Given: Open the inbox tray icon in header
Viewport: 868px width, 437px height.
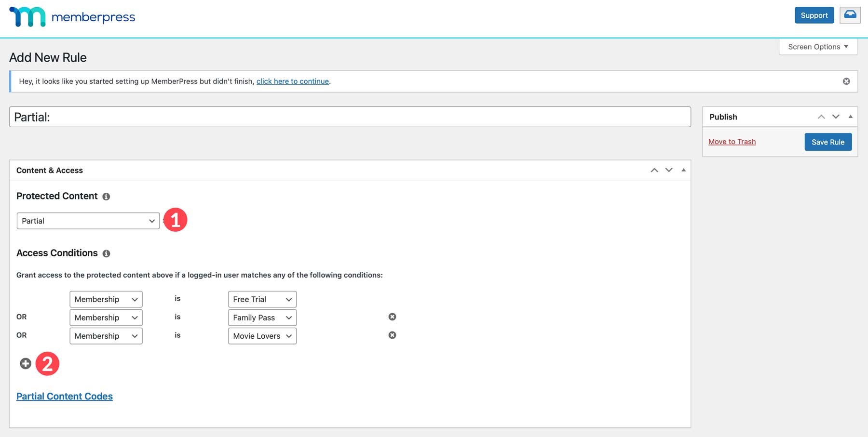Looking at the screenshot, I should (850, 15).
